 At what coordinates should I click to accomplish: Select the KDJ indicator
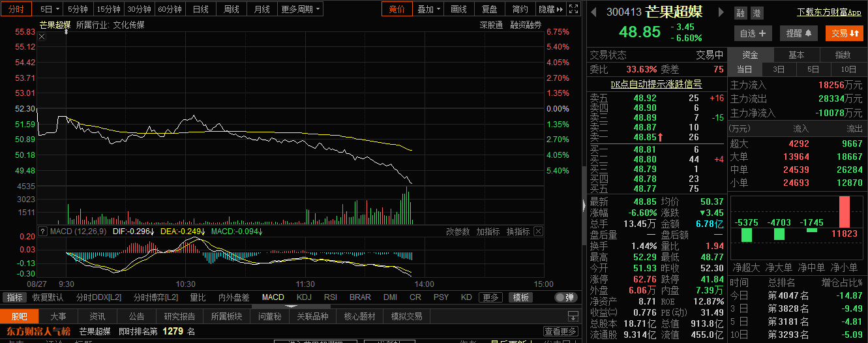[304, 297]
